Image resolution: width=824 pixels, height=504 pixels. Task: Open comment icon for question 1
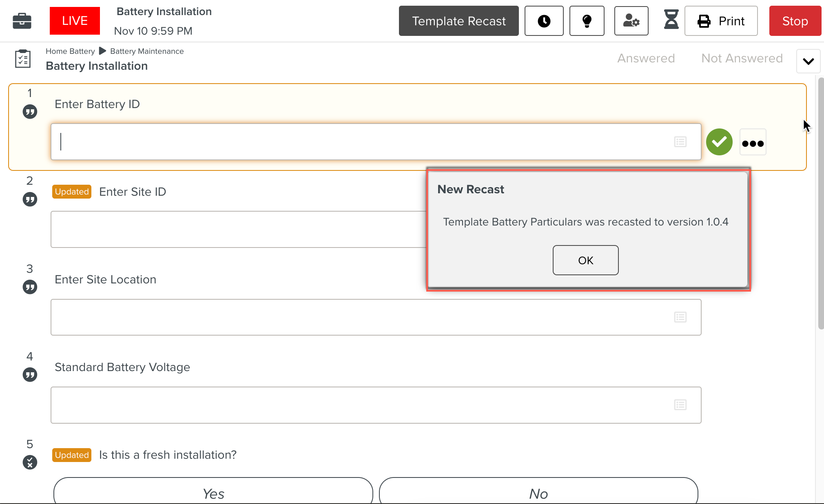click(x=30, y=112)
